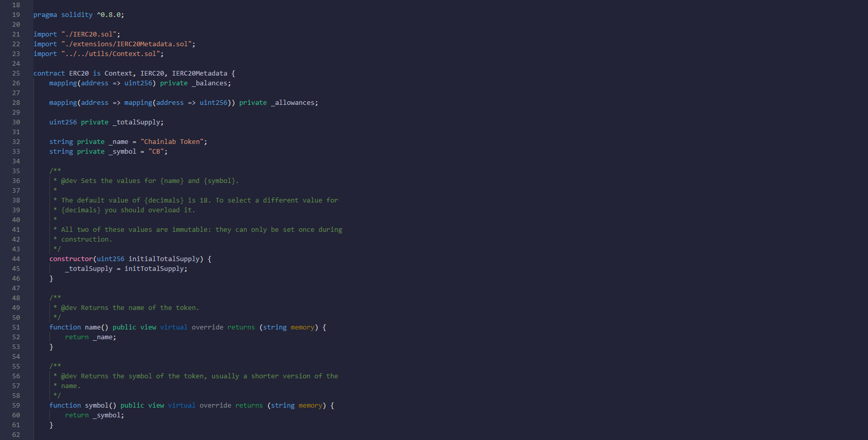Click line number 25 in the gutter
Screen dimensions: 868x440
[x=16, y=74]
